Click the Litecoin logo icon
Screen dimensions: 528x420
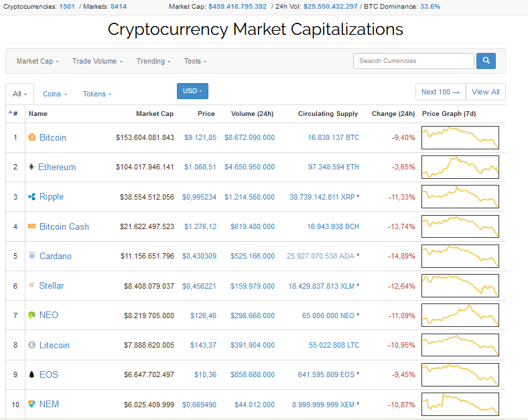[x=32, y=345]
